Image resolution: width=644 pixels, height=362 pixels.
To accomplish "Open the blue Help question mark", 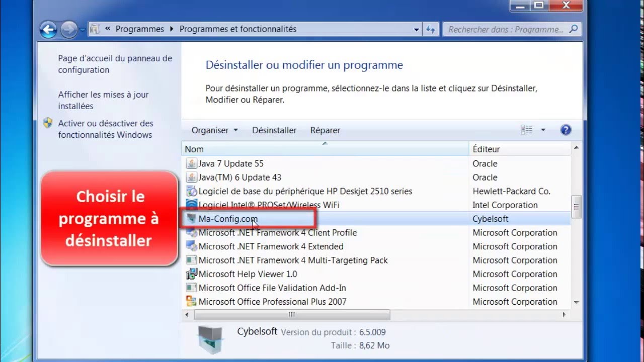I will tap(566, 130).
